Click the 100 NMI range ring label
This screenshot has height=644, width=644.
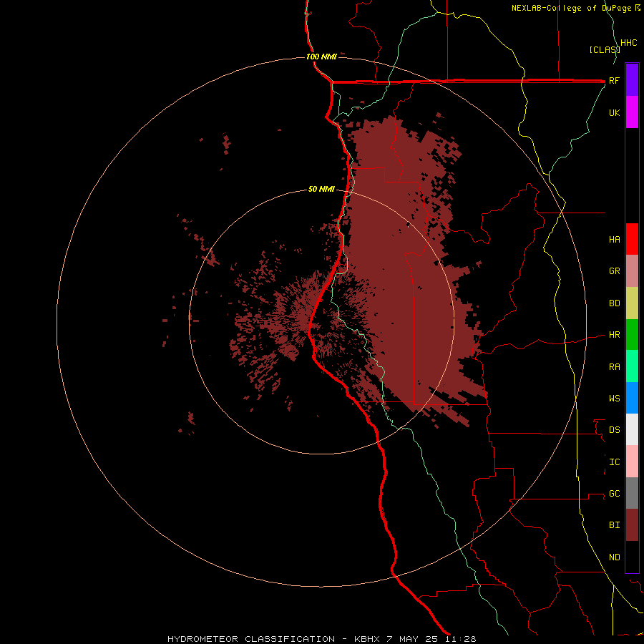(x=321, y=57)
